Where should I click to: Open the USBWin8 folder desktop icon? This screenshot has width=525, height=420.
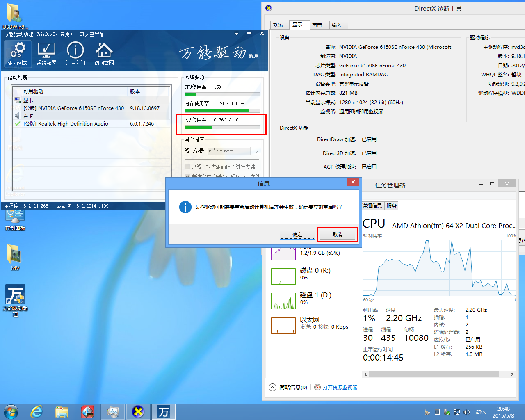(x=15, y=16)
